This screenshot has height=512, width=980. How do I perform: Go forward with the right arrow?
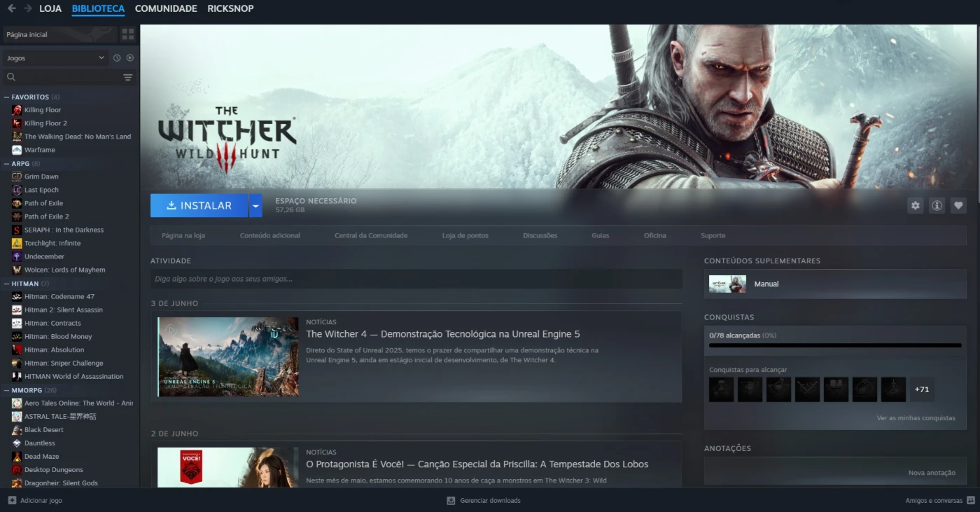pyautogui.click(x=28, y=8)
